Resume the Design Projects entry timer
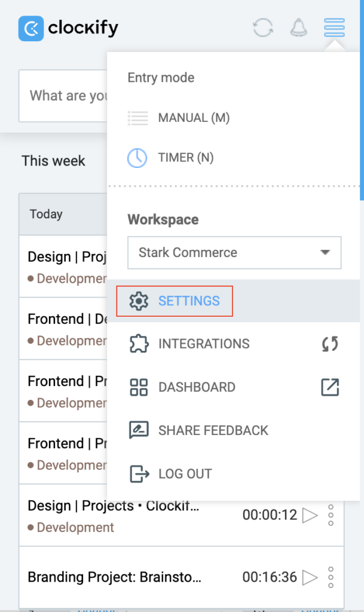 310,515
